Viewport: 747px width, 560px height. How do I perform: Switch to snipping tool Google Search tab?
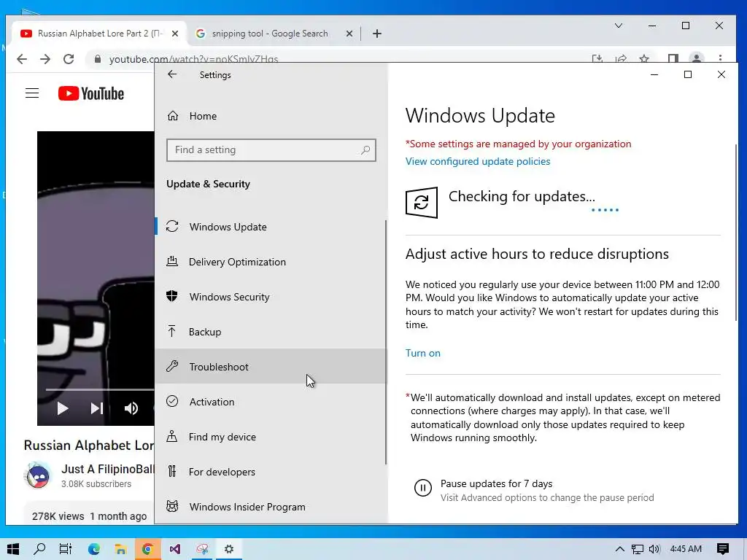click(x=270, y=34)
